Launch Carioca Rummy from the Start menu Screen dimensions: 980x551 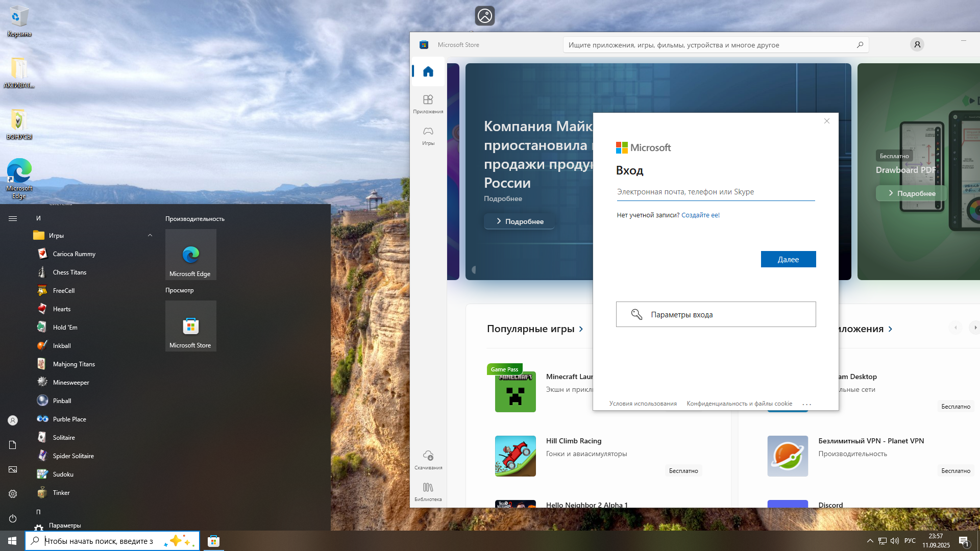[x=92, y=254]
